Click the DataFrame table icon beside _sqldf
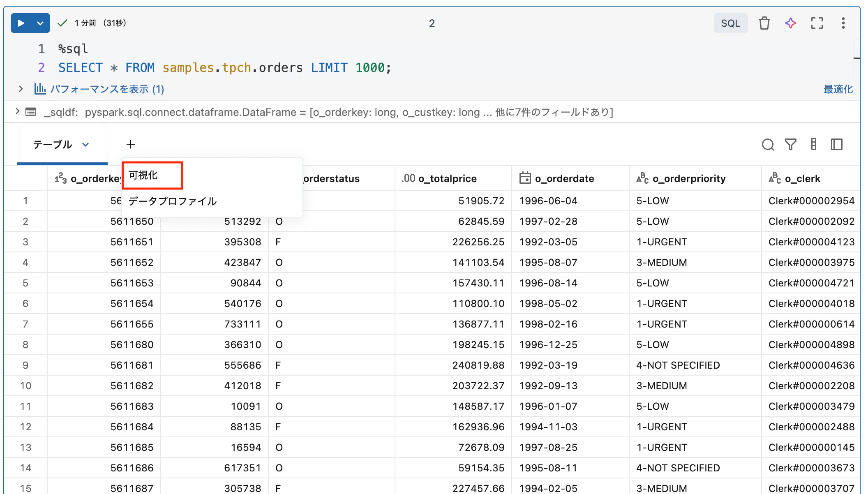This screenshot has width=868, height=494. point(31,112)
